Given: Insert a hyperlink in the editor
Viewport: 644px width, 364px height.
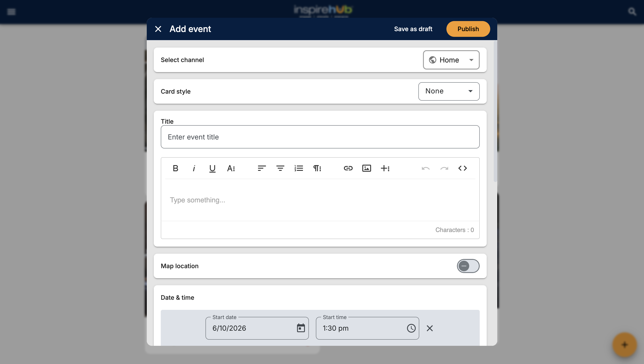Looking at the screenshot, I should (x=348, y=168).
